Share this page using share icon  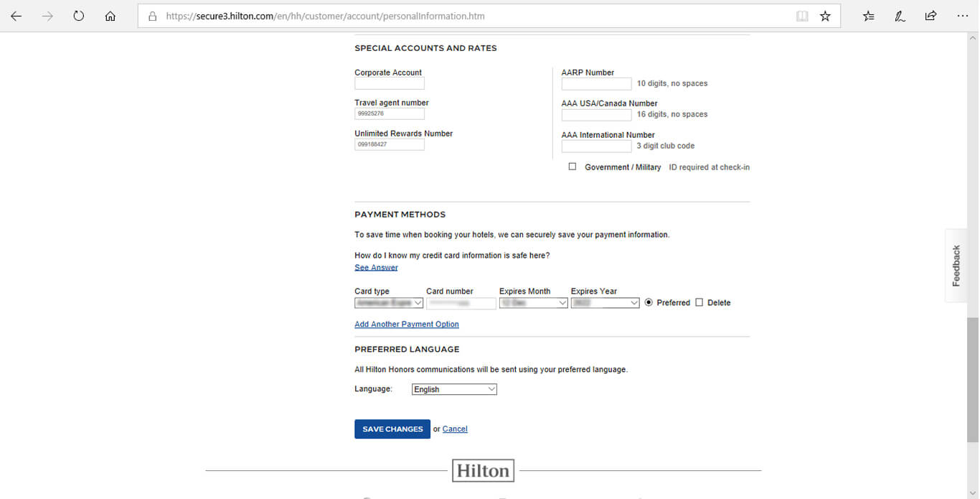pyautogui.click(x=930, y=16)
